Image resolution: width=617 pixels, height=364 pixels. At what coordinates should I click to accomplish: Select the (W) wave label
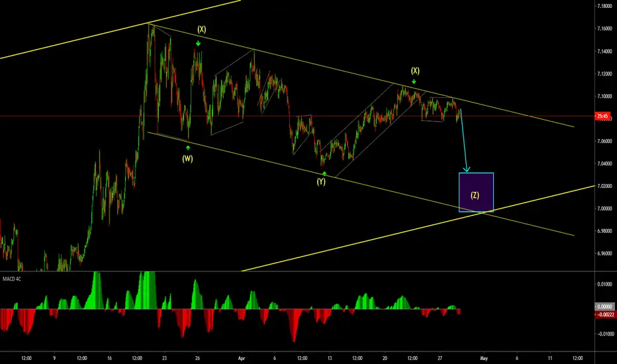(x=187, y=159)
